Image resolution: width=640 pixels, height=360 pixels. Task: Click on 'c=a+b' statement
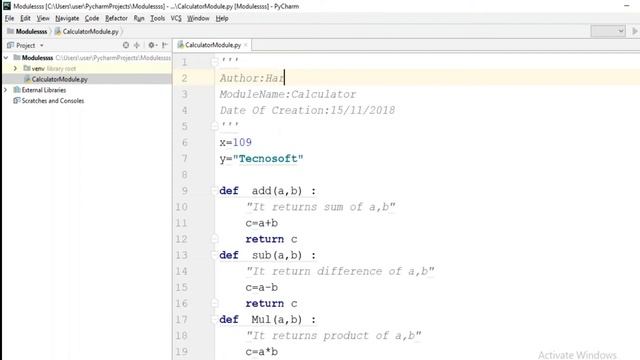[x=262, y=223]
